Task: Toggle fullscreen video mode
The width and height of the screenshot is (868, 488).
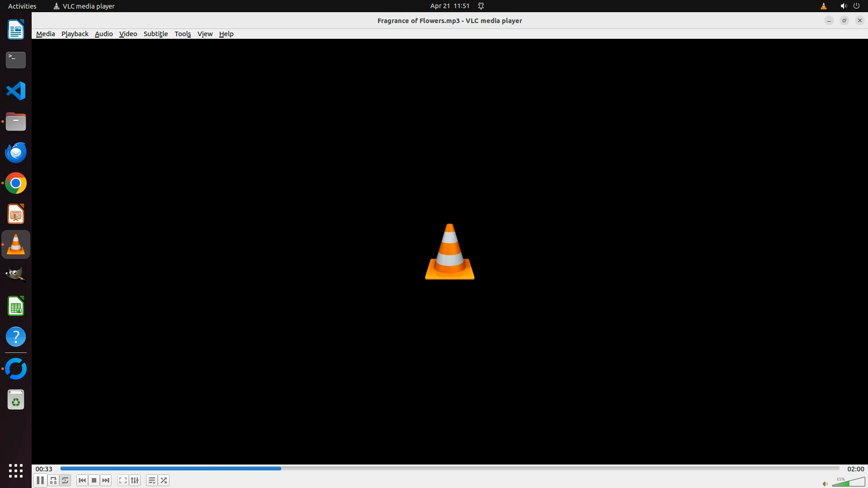Action: point(123,480)
